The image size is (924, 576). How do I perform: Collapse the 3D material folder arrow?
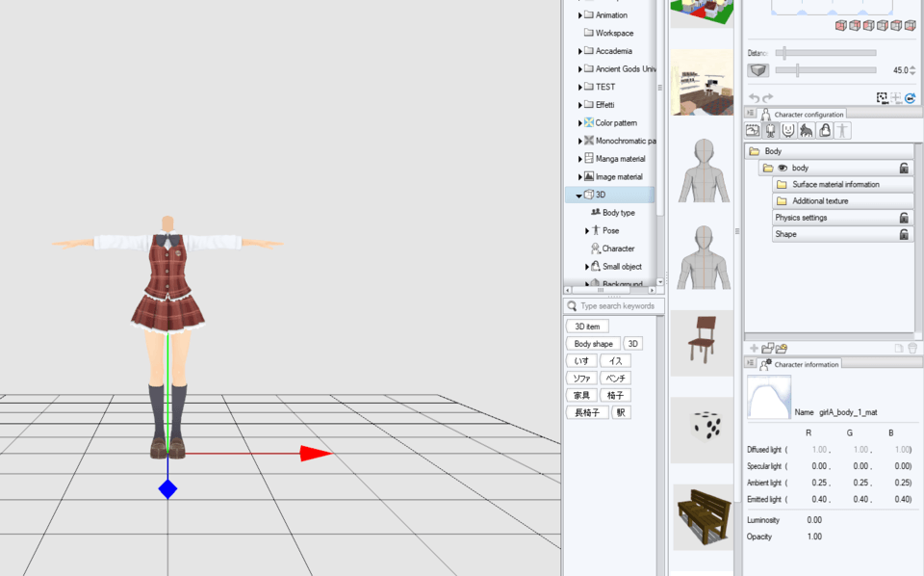(x=578, y=196)
